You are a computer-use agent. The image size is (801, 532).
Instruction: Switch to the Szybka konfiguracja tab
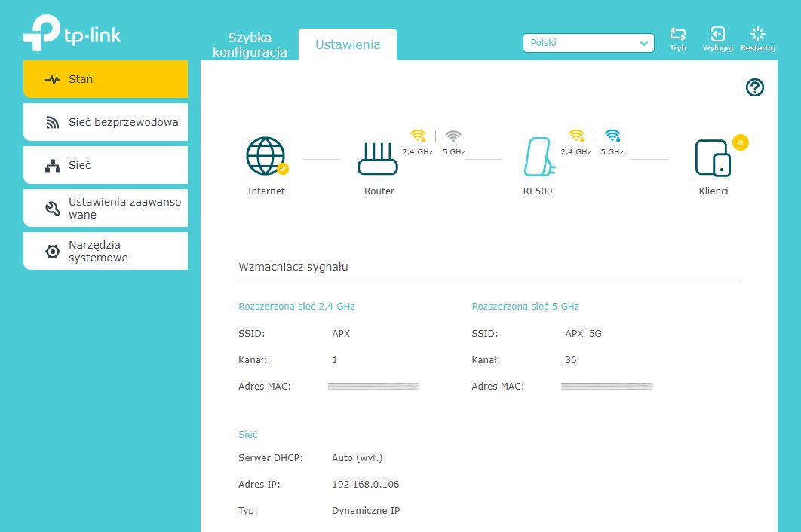tap(249, 44)
